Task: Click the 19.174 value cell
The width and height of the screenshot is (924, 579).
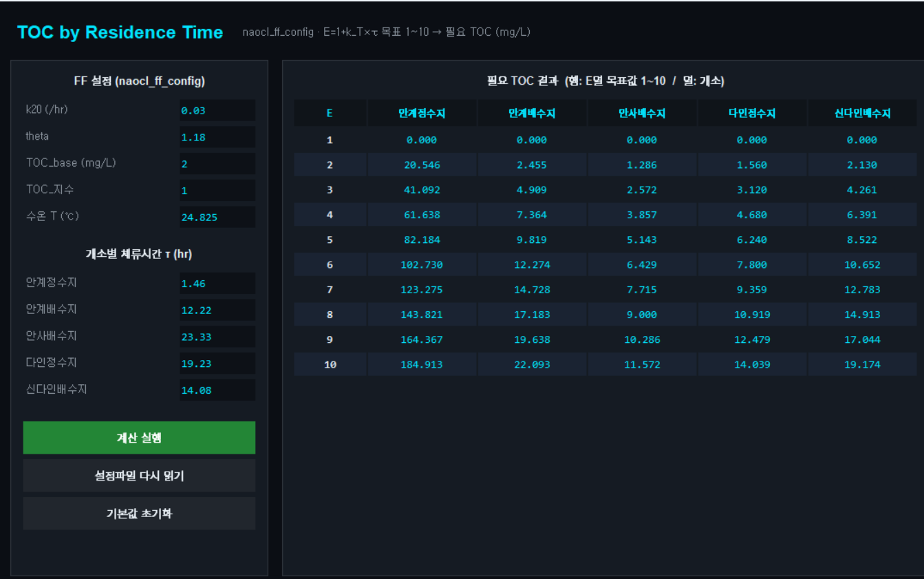Action: click(862, 365)
